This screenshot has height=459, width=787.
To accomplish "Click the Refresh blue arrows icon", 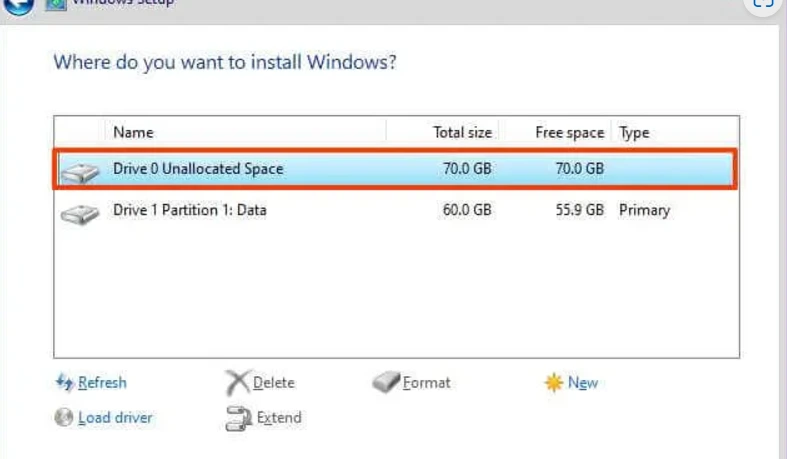I will 64,382.
